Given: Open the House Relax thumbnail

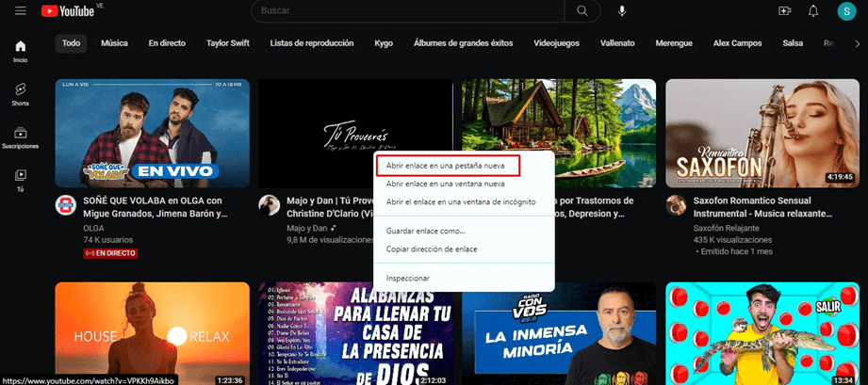Looking at the screenshot, I should (153, 333).
